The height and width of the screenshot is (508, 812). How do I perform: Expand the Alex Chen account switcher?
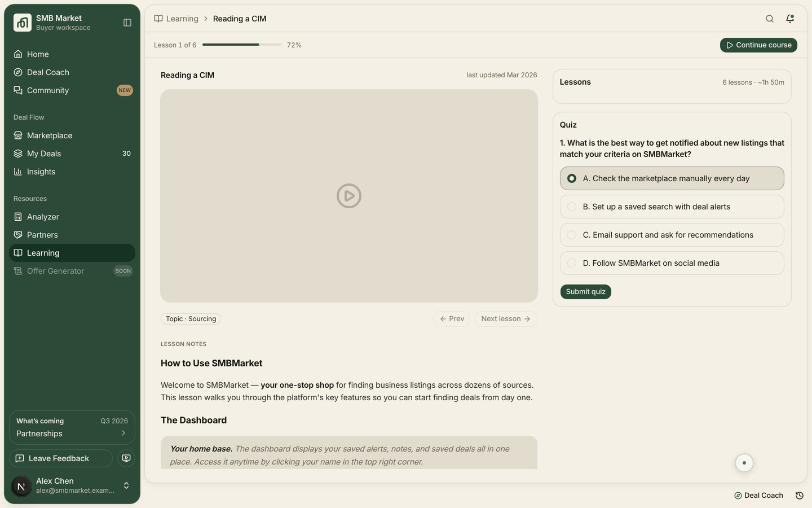(x=126, y=485)
